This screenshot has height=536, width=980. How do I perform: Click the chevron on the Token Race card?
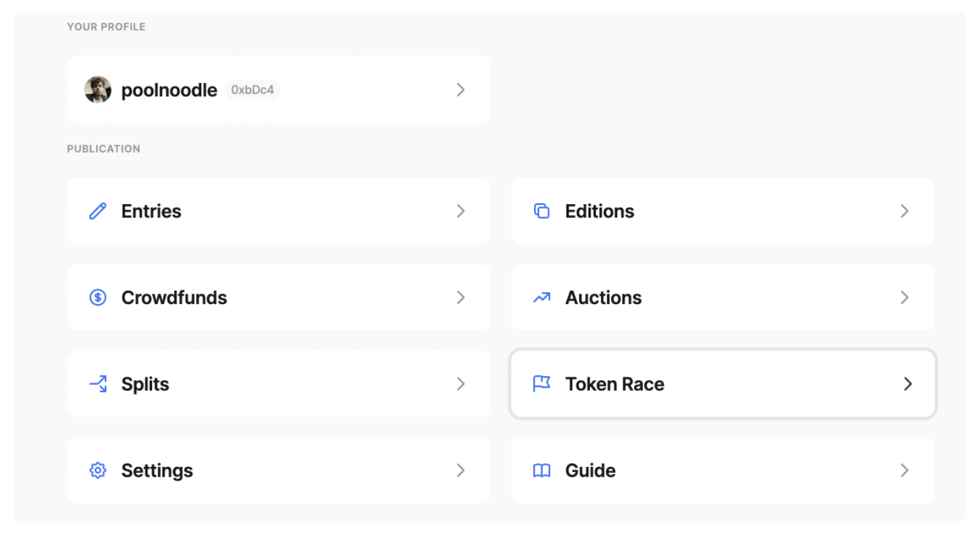[x=908, y=384]
